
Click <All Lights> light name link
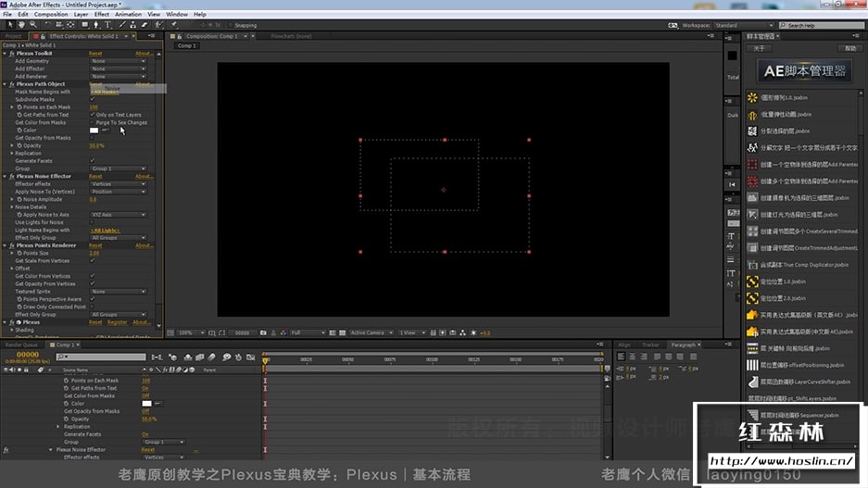pyautogui.click(x=106, y=231)
